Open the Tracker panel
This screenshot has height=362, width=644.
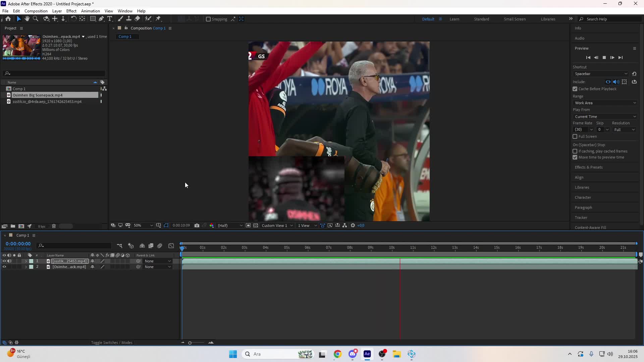click(581, 218)
